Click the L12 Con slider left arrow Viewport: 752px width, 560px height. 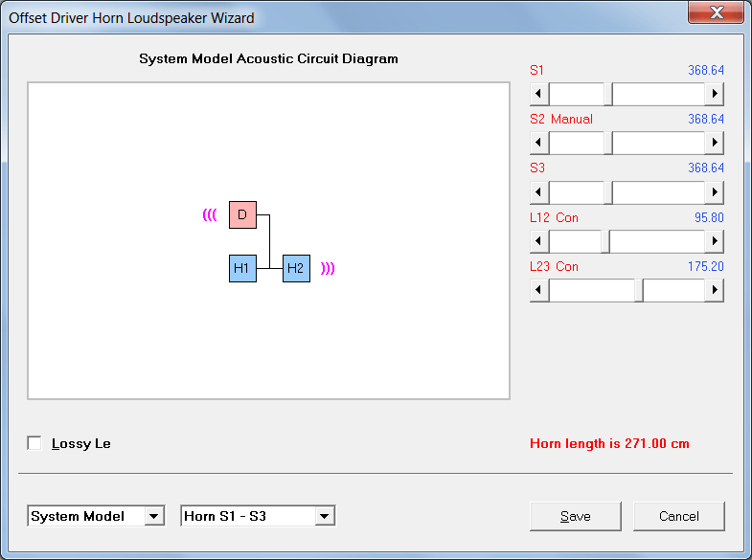pyautogui.click(x=539, y=241)
